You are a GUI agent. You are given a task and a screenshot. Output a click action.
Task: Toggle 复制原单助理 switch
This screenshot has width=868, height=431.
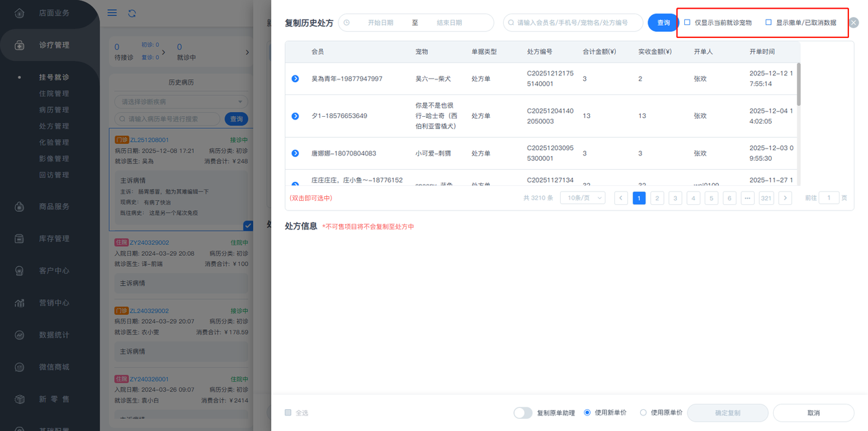click(523, 413)
